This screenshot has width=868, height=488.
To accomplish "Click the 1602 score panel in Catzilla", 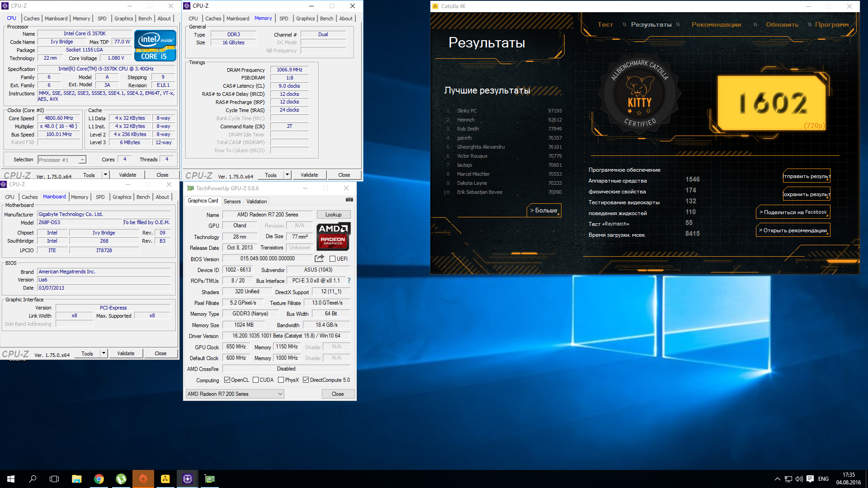I will (773, 103).
